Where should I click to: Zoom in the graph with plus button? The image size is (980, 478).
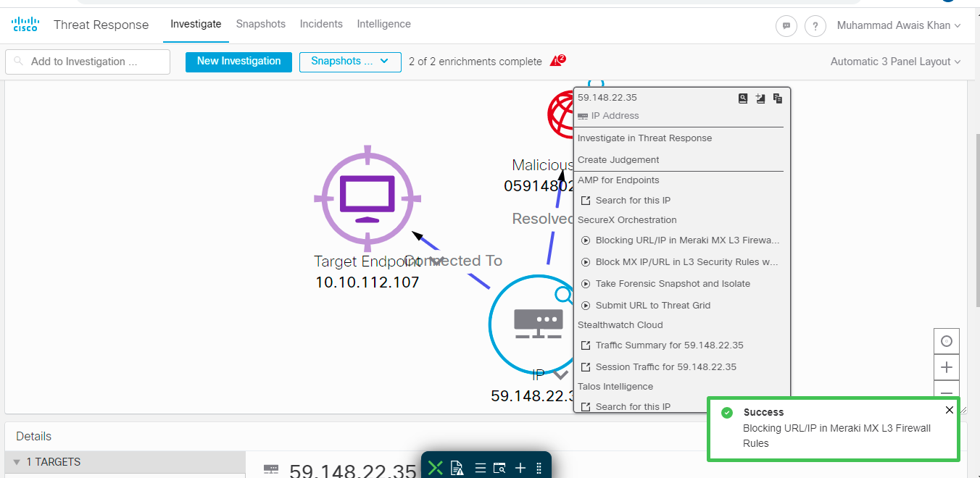pos(946,367)
